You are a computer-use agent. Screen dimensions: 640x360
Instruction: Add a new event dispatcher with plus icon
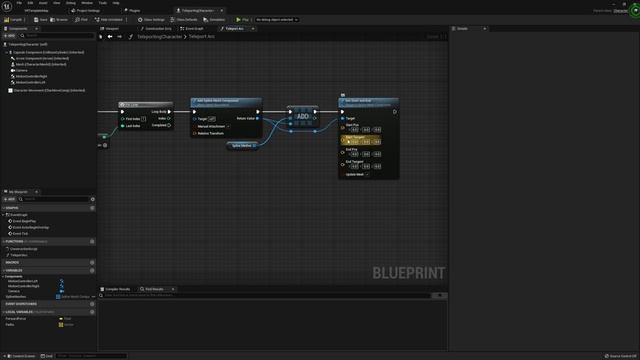92,304
